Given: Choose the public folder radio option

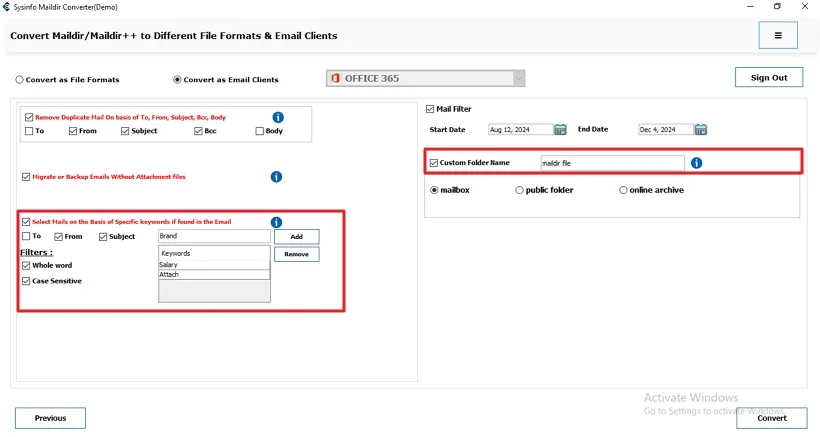Looking at the screenshot, I should (519, 190).
